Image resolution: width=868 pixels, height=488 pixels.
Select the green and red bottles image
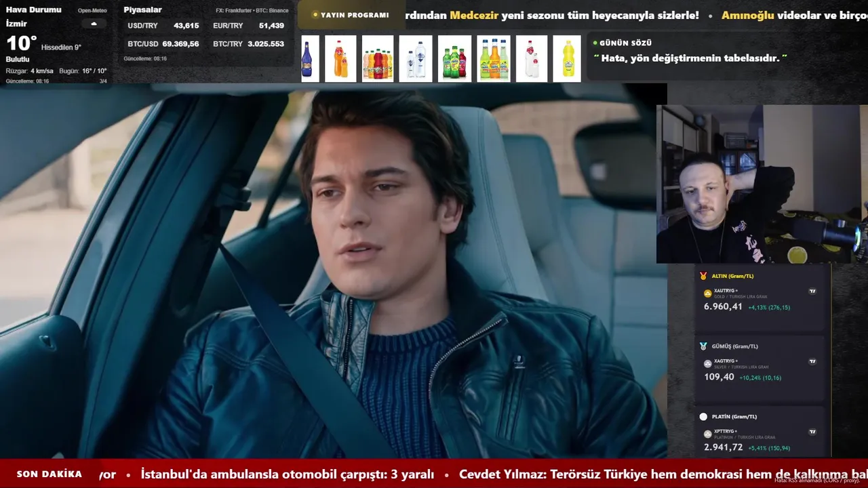click(x=454, y=59)
